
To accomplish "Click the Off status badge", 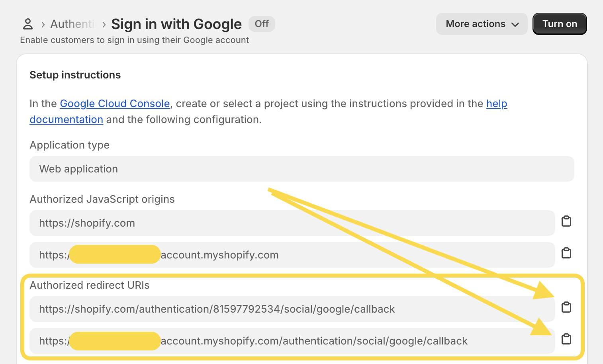I will [x=262, y=24].
